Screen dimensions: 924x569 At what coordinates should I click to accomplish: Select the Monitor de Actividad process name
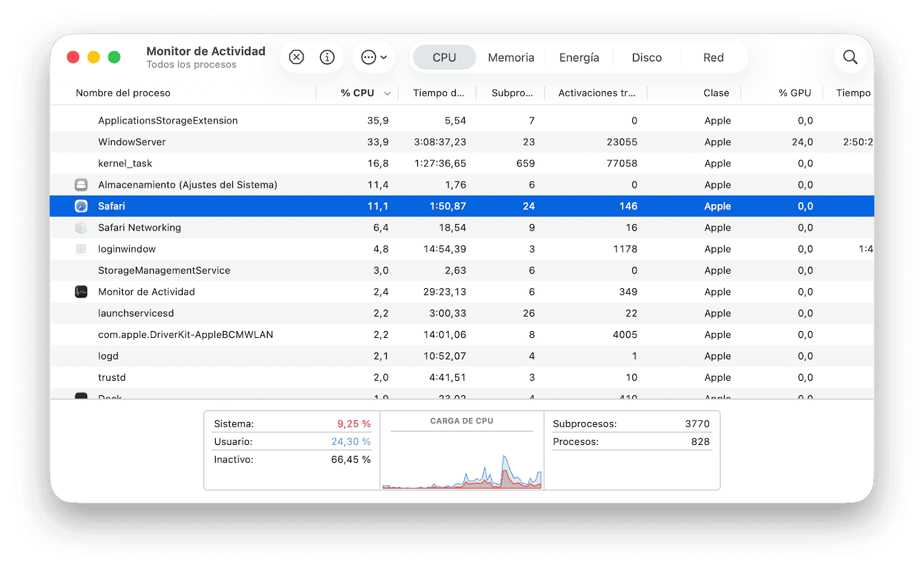pyautogui.click(x=146, y=292)
